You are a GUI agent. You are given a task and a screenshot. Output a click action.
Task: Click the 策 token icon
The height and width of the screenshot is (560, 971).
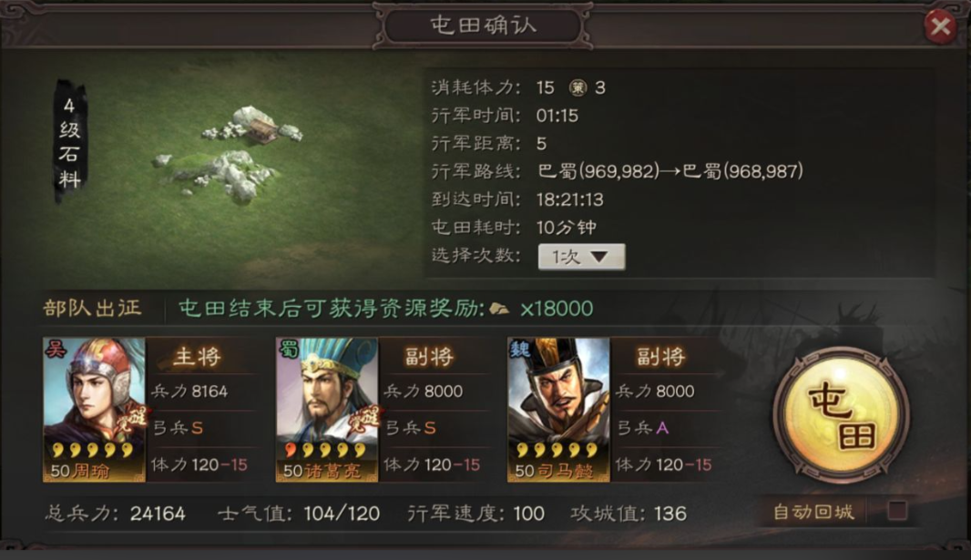pyautogui.click(x=577, y=87)
